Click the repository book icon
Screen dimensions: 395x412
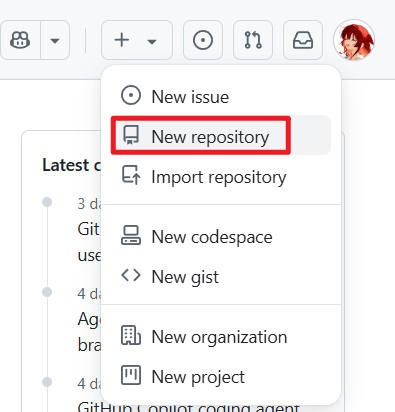pos(131,135)
